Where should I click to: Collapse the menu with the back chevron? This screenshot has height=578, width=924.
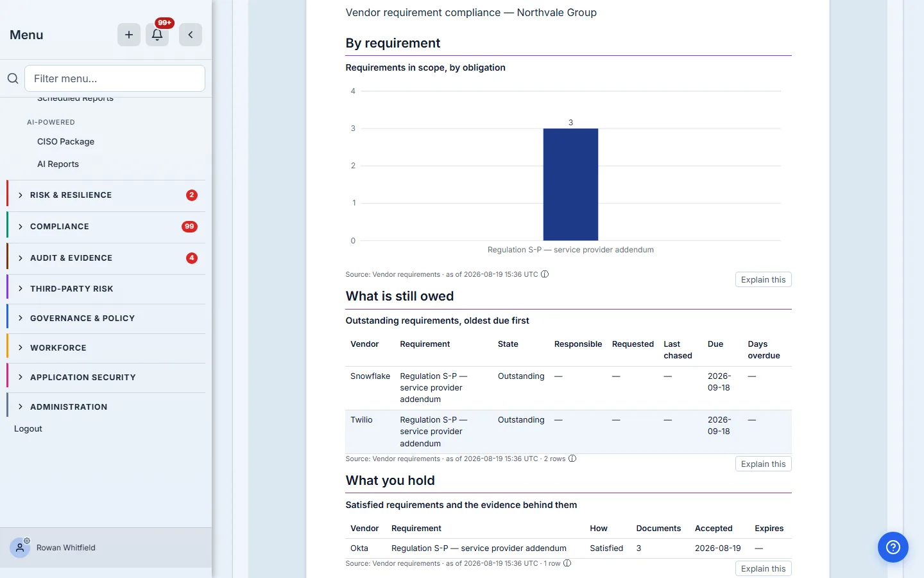[x=191, y=35]
